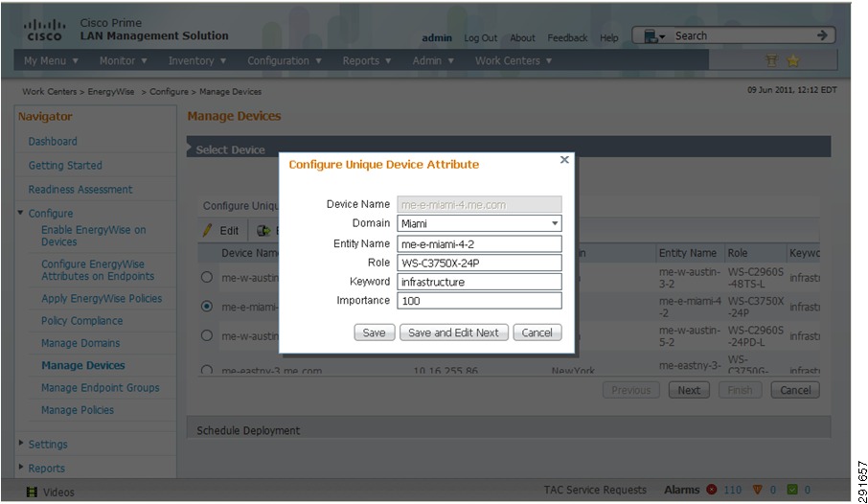The height and width of the screenshot is (504, 868).
Task: Select the me-w-austin first row radio button
Action: click(207, 277)
